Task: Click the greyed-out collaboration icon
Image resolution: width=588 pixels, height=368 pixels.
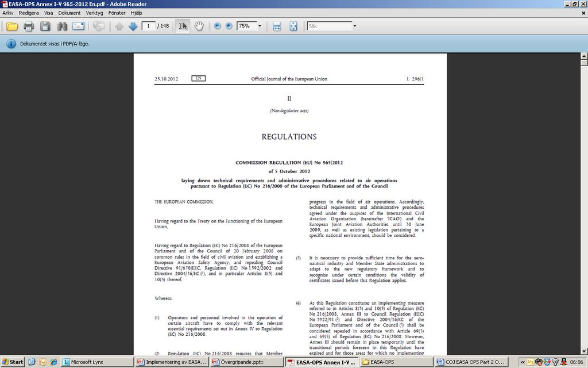Action: click(x=99, y=26)
